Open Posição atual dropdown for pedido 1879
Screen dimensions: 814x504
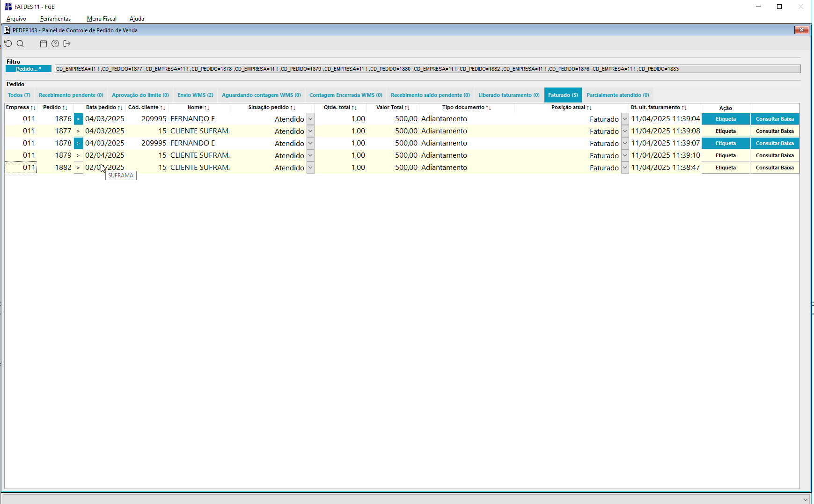625,155
